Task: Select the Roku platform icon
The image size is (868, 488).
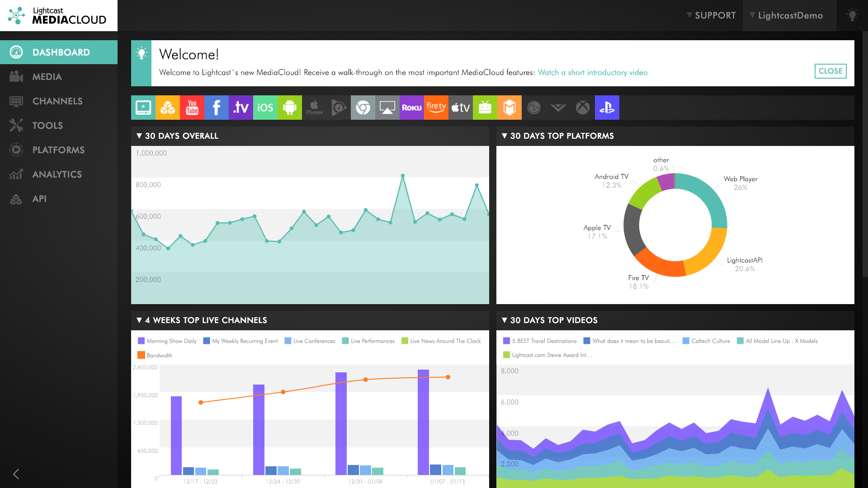Action: 411,108
